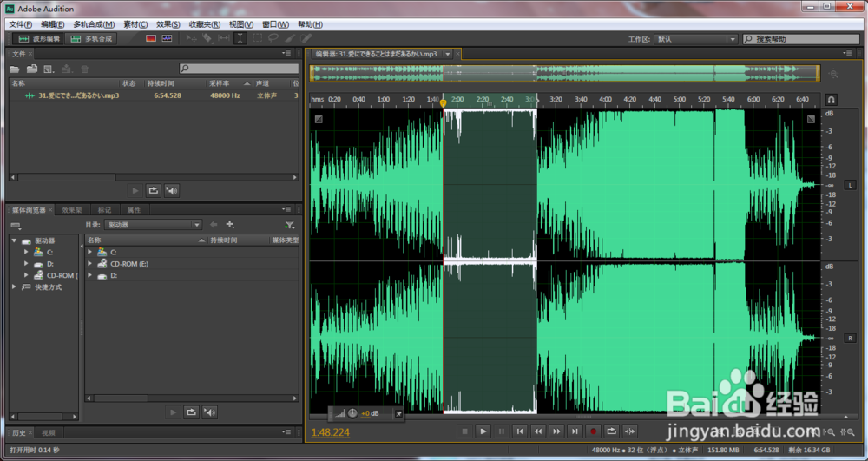The image size is (868, 461).
Task: Create new file icon in Files panel
Action: [x=49, y=69]
